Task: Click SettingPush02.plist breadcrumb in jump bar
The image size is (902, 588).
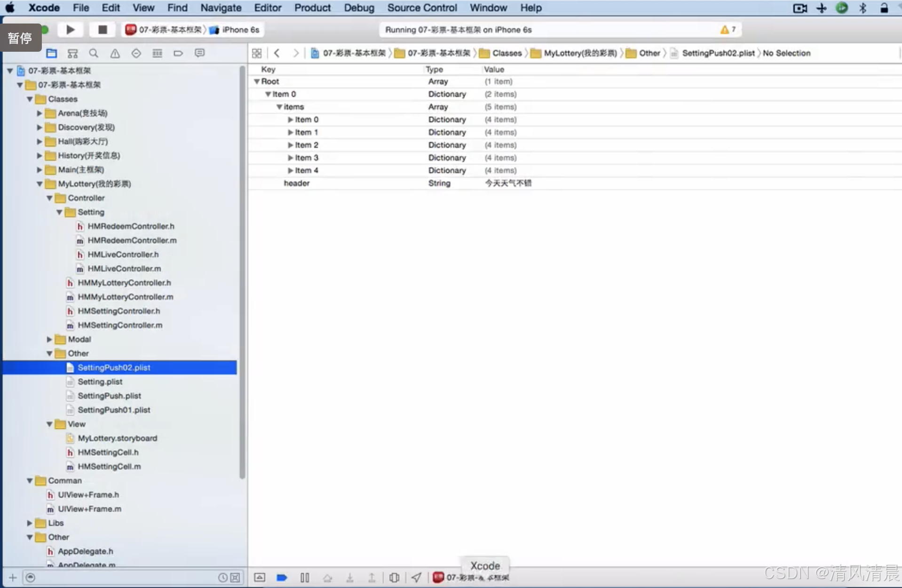Action: [713, 53]
